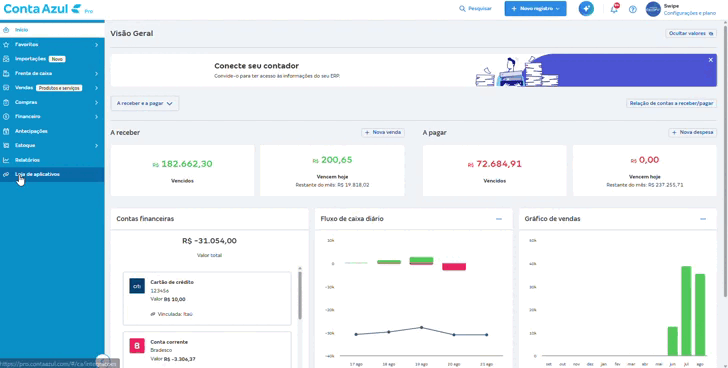Click the Conta corrente account title
This screenshot has height=368, width=728.
point(169,342)
